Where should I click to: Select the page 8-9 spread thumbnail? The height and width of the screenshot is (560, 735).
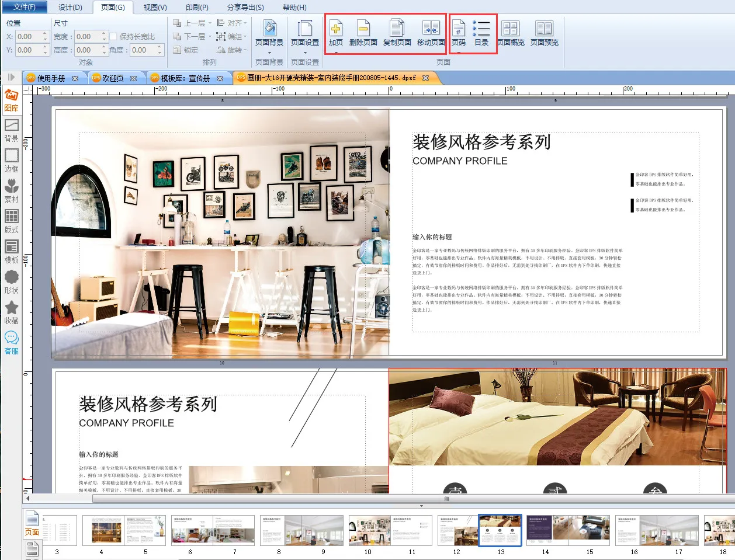click(x=301, y=530)
